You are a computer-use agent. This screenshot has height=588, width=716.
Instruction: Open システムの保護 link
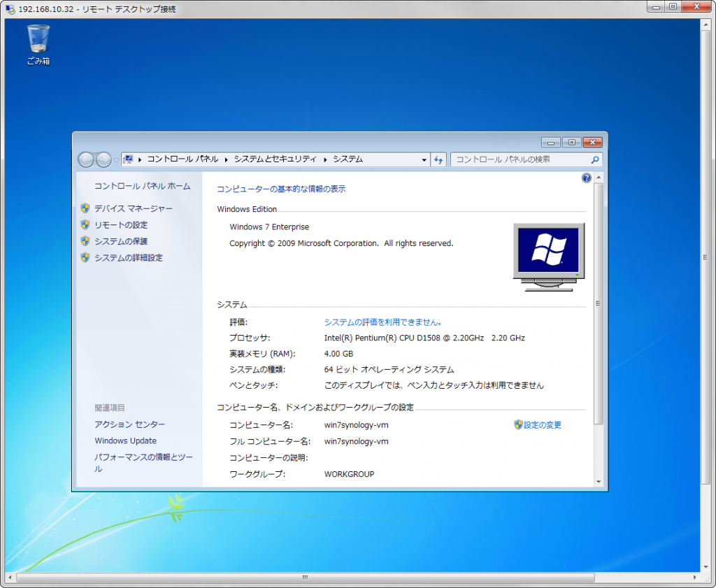pyautogui.click(x=121, y=241)
